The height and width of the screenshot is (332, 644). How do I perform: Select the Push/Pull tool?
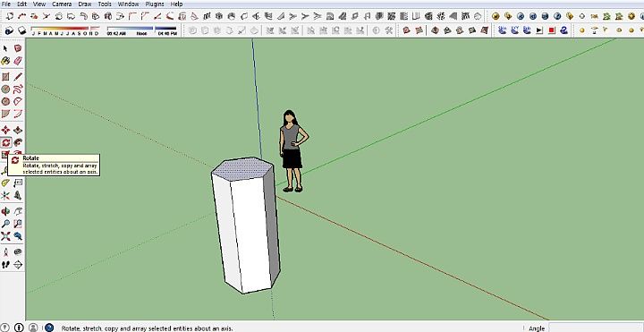pyautogui.click(x=18, y=131)
